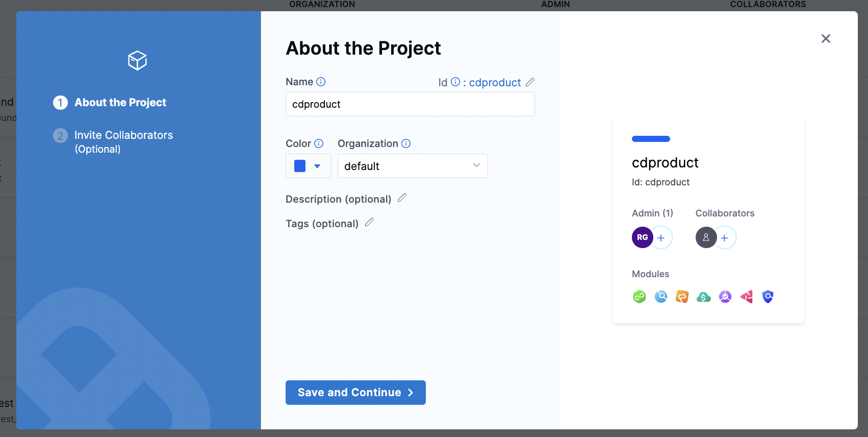Image resolution: width=868 pixels, height=437 pixels.
Task: Click Save and Continue button
Action: coord(355,393)
